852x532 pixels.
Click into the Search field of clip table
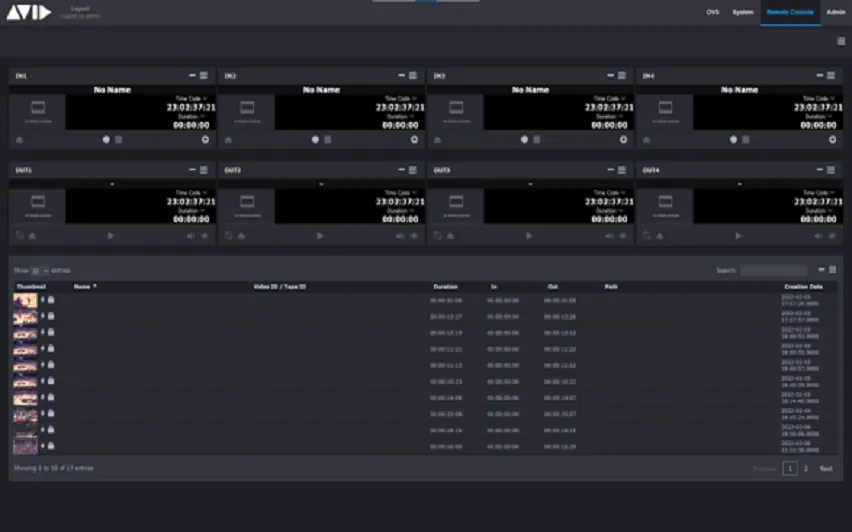click(773, 270)
